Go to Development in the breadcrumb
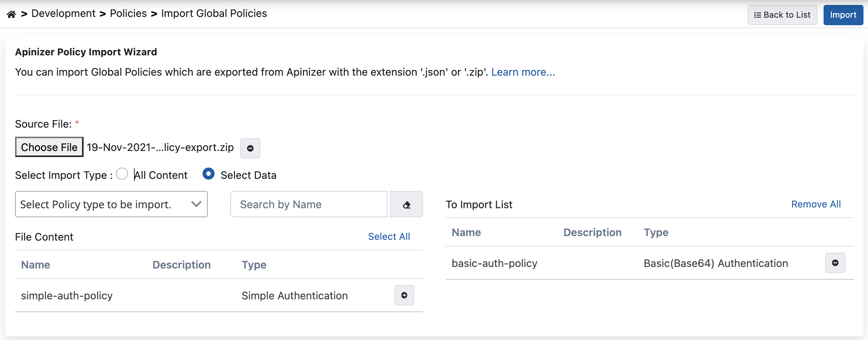Screen dimensions: 868x340 click(63, 14)
